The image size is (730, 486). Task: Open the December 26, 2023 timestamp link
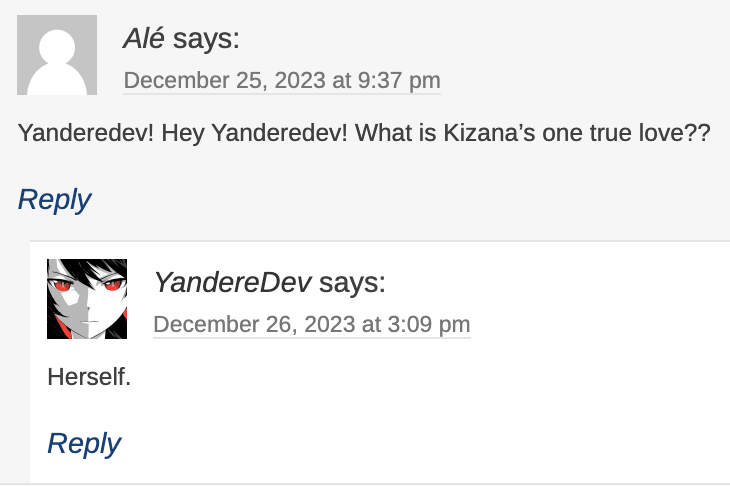[311, 325]
